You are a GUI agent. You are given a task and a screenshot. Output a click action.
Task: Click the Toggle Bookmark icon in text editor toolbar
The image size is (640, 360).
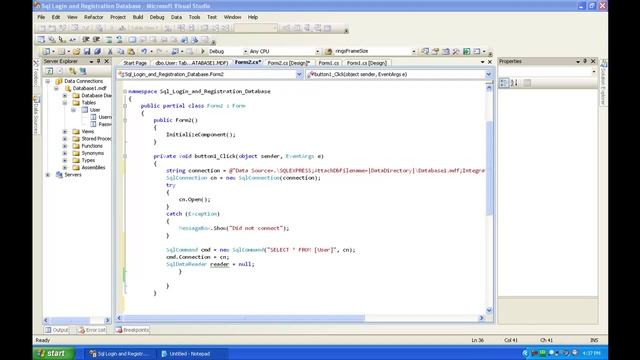coord(132,40)
